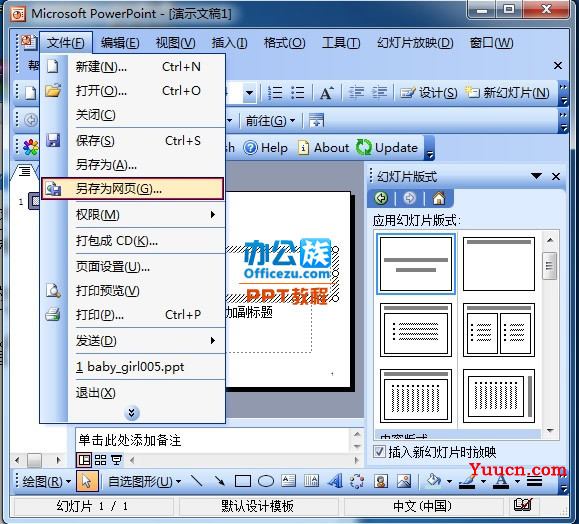Switch to Slide Sorter view icon
This screenshot has width=579, height=524.
click(x=100, y=460)
